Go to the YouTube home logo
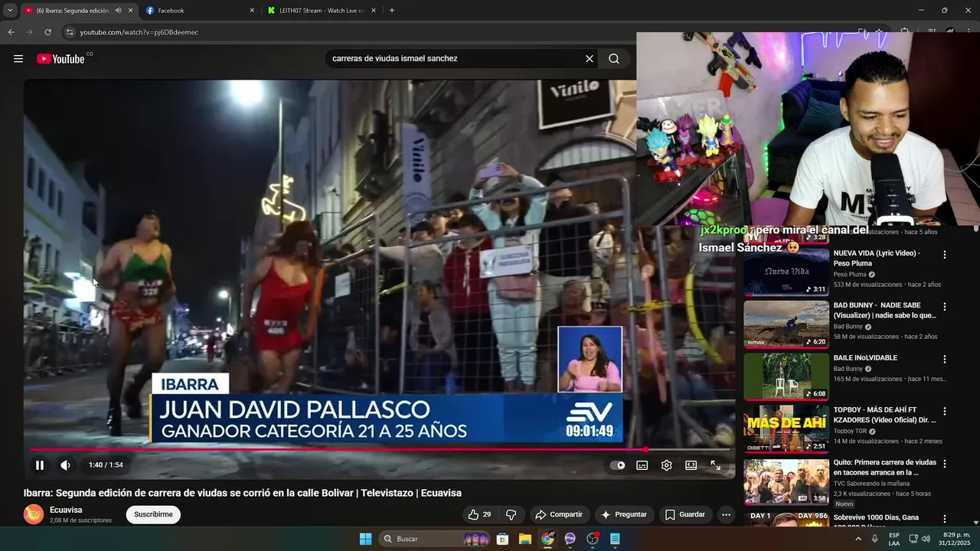The height and width of the screenshot is (551, 980). [60, 59]
